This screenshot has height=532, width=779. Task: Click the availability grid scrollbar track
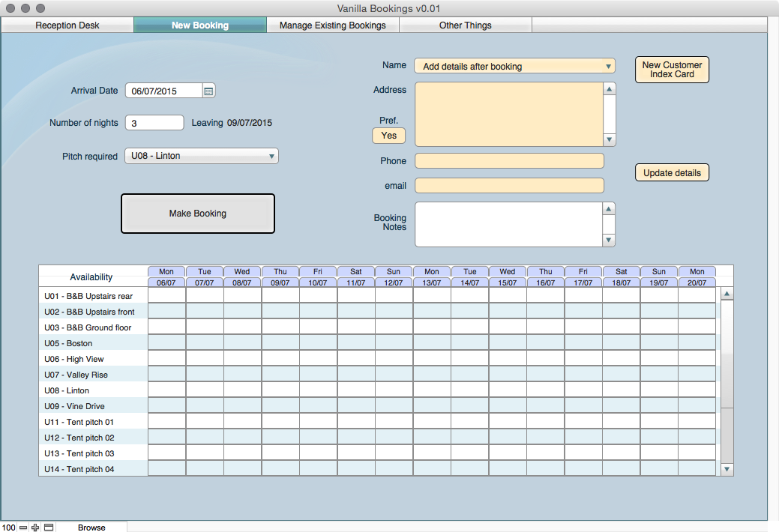coord(727,435)
